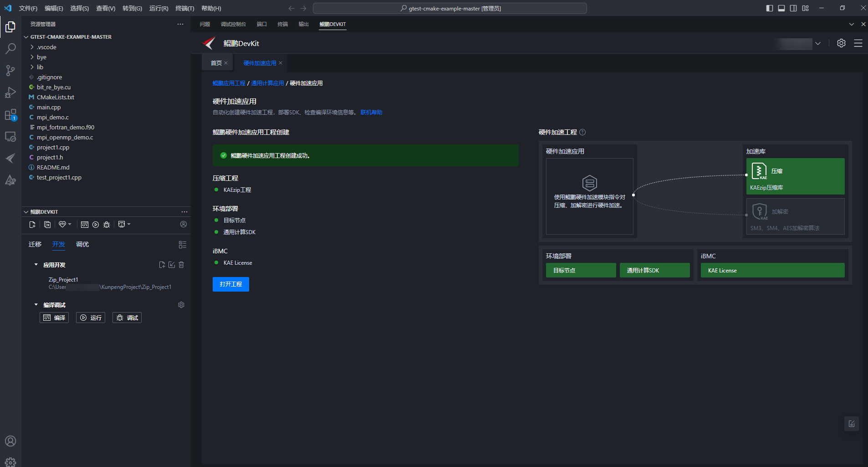The image size is (868, 467).
Task: Click user account icon in DevKit panel
Action: (184, 224)
